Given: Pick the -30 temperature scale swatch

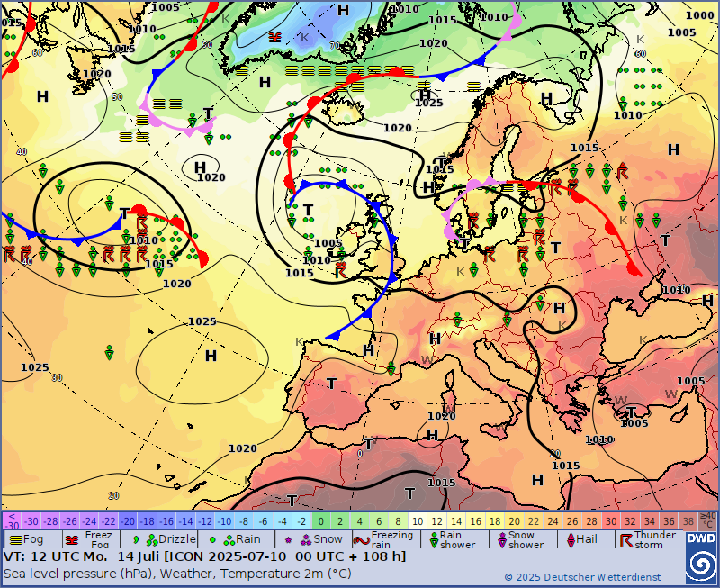Looking at the screenshot, I should (x=31, y=520).
